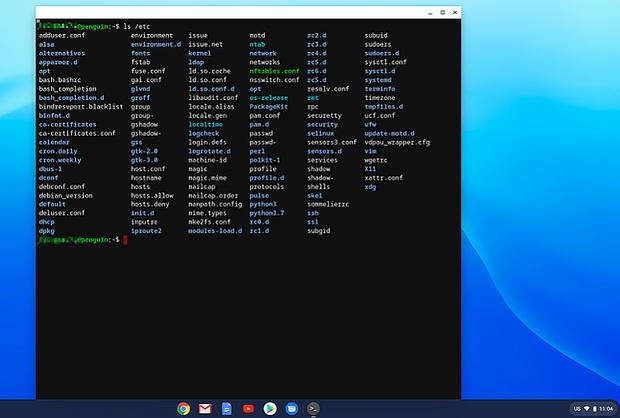
Task: Click the vdpau_wrapper.cfg file name
Action: click(x=397, y=142)
